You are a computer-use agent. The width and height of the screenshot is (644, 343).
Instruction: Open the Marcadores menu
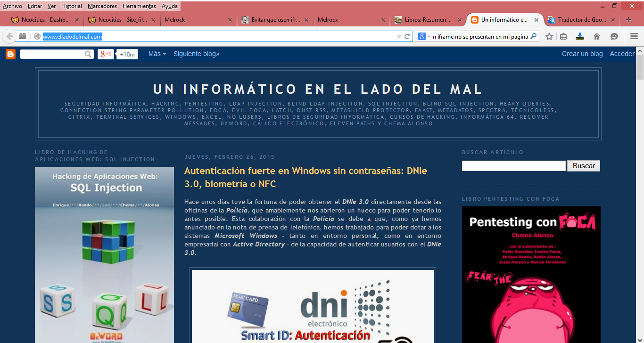coord(102,6)
